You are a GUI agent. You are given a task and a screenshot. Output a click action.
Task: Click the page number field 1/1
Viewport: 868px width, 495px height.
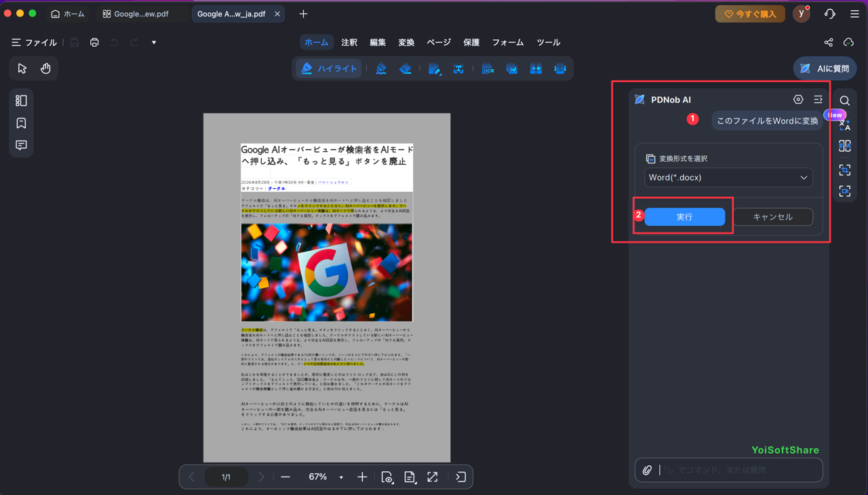click(x=226, y=477)
